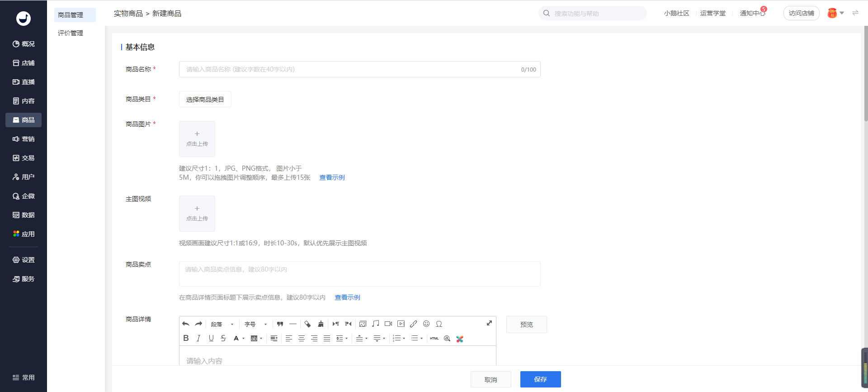Expand the editor to fullscreen
Screen dimensions: 868x392
[x=489, y=323]
